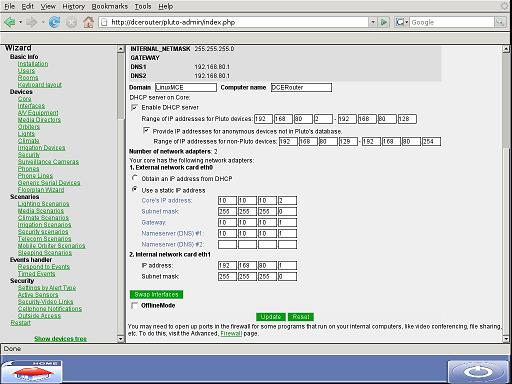Click the Computer name field
Screen dimensions: 512x384
301,87
